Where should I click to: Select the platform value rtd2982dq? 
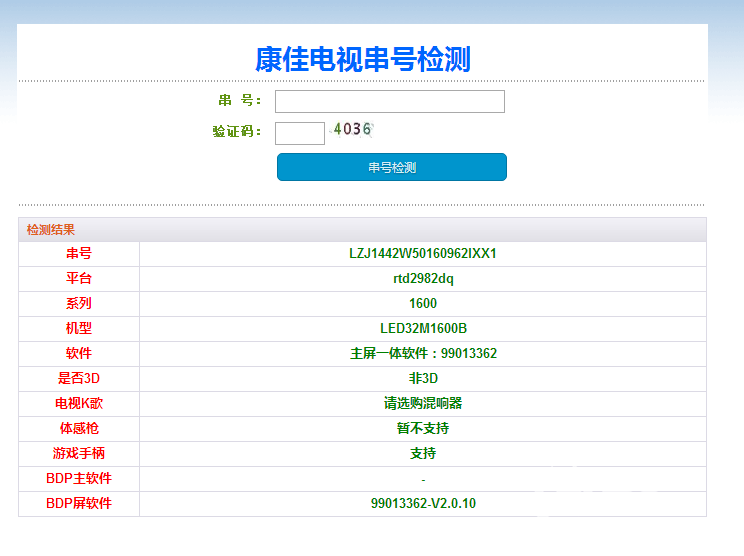point(422,279)
